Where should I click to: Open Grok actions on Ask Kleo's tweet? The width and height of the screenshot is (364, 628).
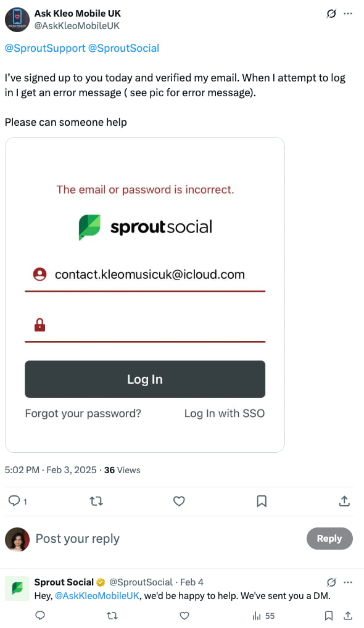(x=332, y=13)
